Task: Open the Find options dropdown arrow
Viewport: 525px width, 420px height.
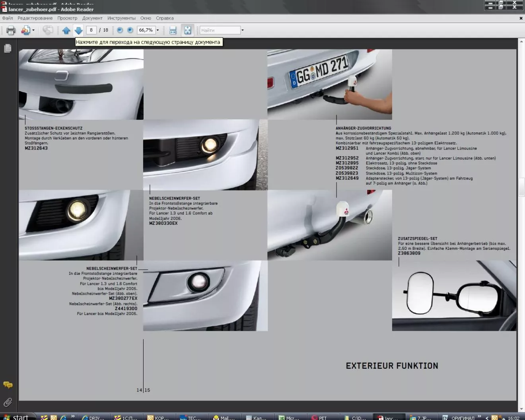Action: pyautogui.click(x=243, y=30)
